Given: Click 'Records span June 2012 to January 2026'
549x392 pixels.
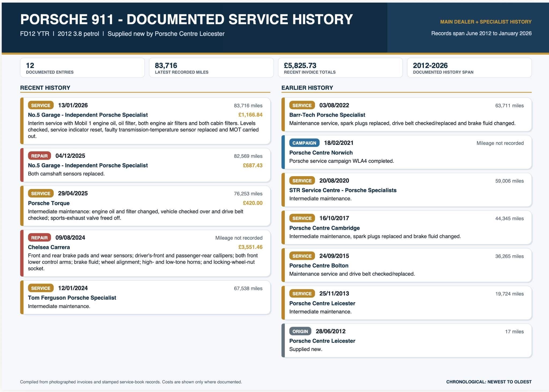Looking at the screenshot, I should point(481,33).
